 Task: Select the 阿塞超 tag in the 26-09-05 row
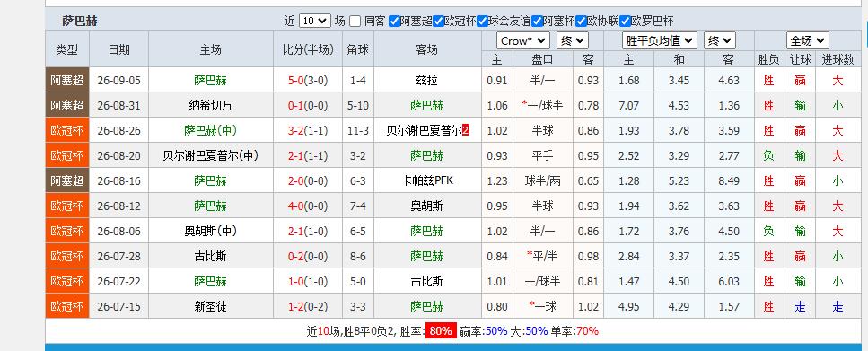[x=67, y=80]
